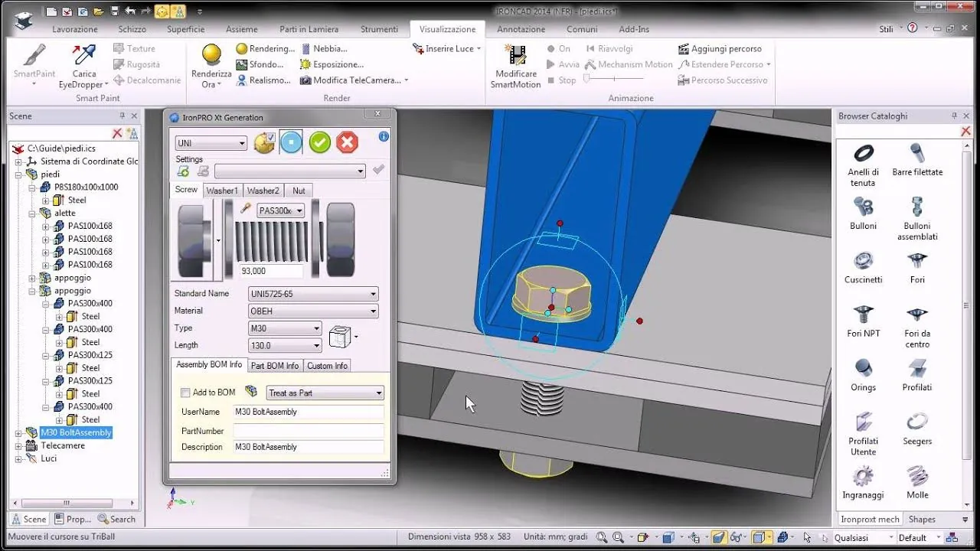Open the Parti in Lamiera ribbon tab
Image resolution: width=980 pixels, height=551 pixels.
coord(309,29)
